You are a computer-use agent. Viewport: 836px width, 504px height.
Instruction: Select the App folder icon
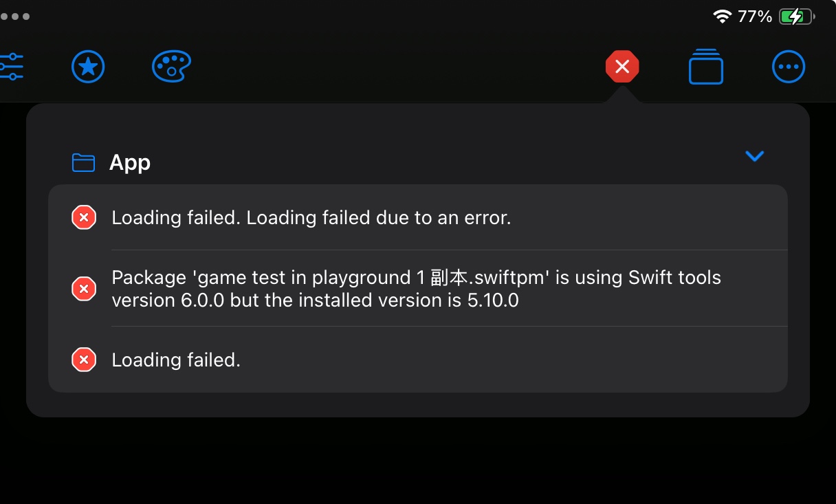point(83,162)
